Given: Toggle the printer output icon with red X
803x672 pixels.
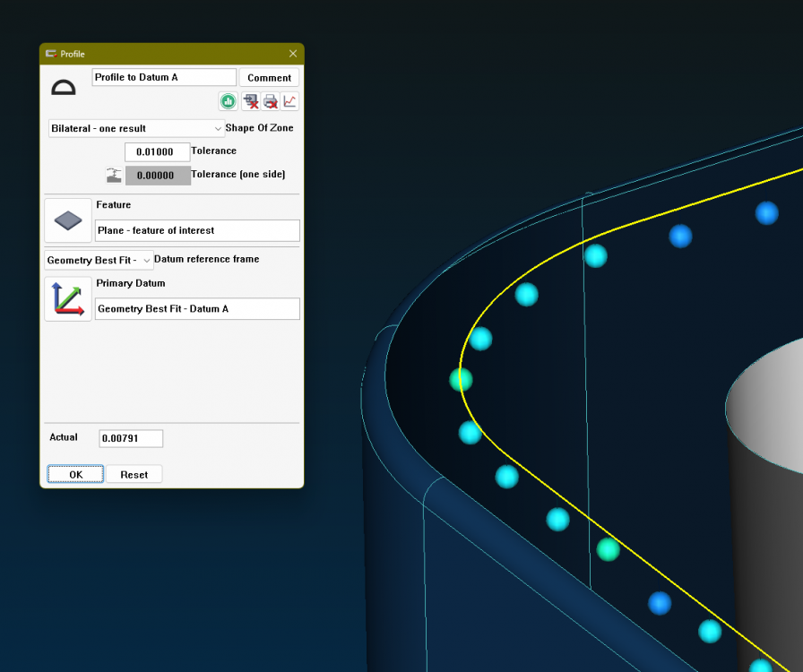Looking at the screenshot, I should tap(270, 101).
